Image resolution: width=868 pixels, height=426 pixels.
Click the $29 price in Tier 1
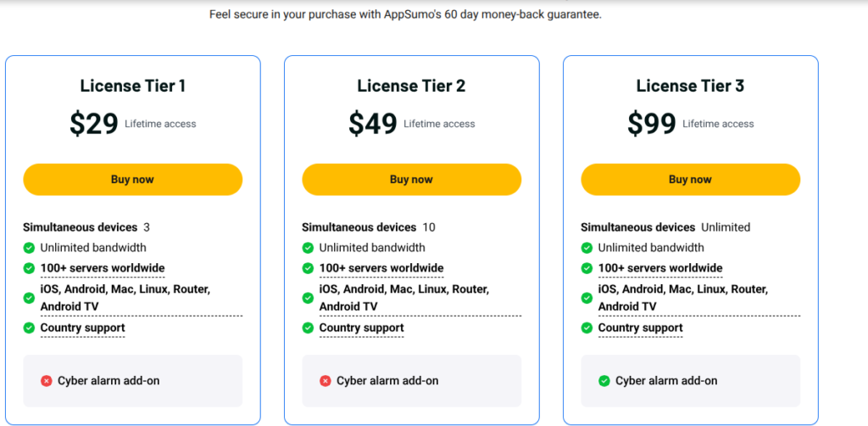click(94, 124)
